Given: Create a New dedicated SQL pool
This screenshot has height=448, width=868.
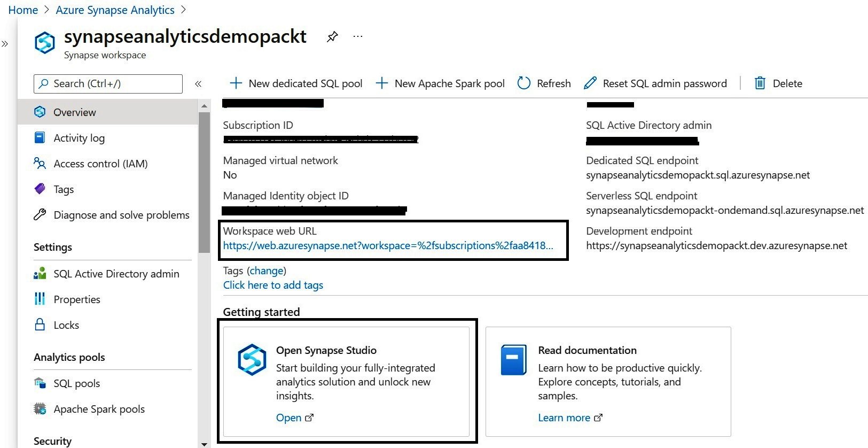Looking at the screenshot, I should [x=296, y=83].
